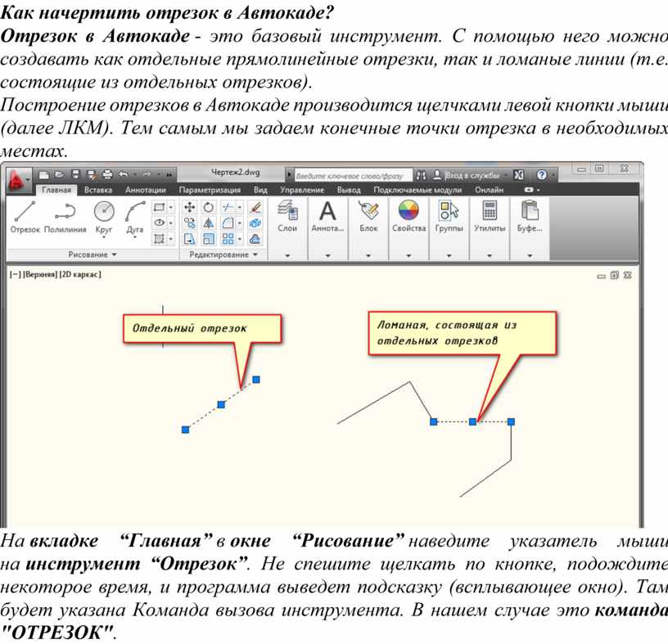Click the rectangle drawing tool icon

(159, 207)
